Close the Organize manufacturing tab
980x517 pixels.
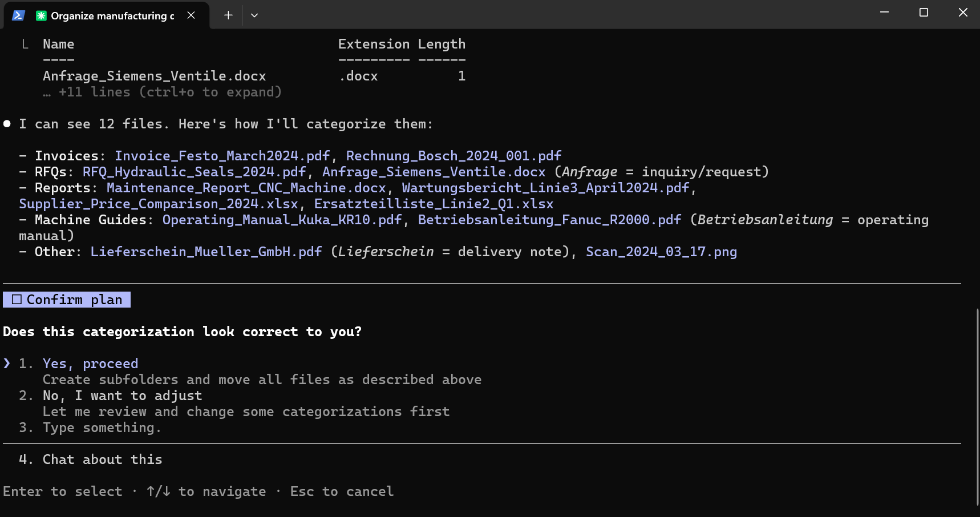pos(191,15)
